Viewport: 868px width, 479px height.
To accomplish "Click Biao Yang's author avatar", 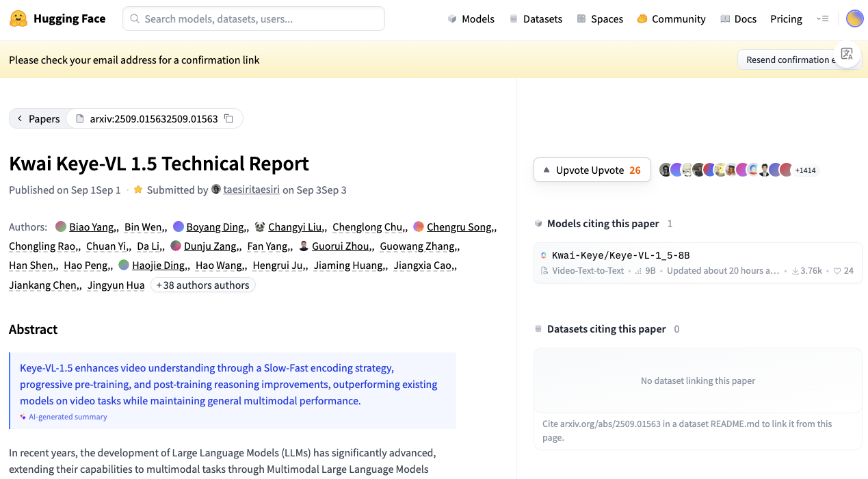I will click(x=61, y=226).
